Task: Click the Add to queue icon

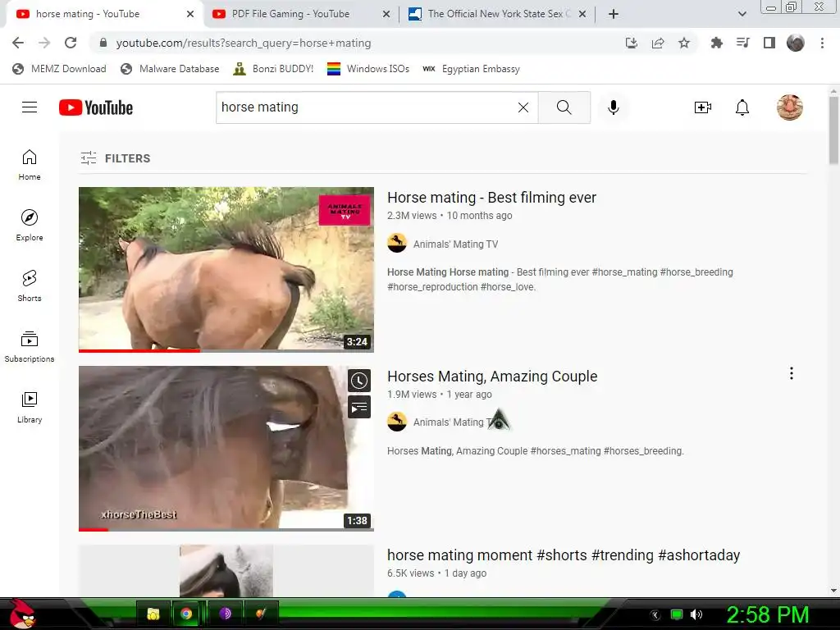Action: (359, 407)
